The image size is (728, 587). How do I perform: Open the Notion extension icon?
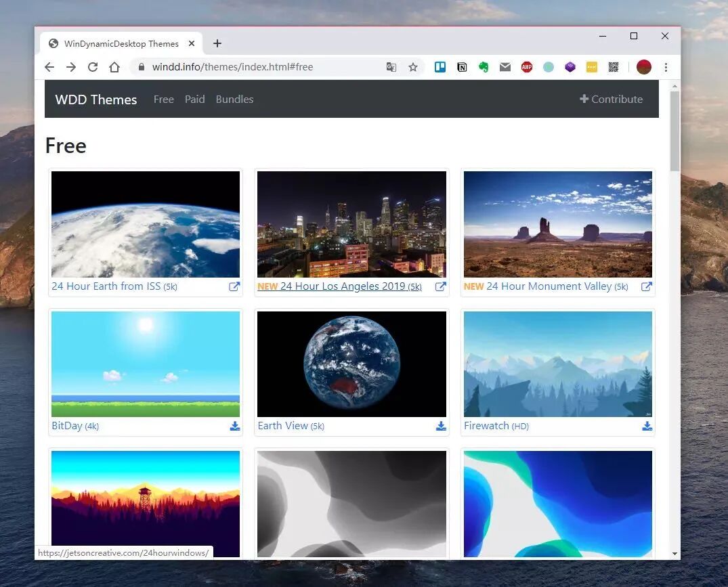pyautogui.click(x=462, y=67)
